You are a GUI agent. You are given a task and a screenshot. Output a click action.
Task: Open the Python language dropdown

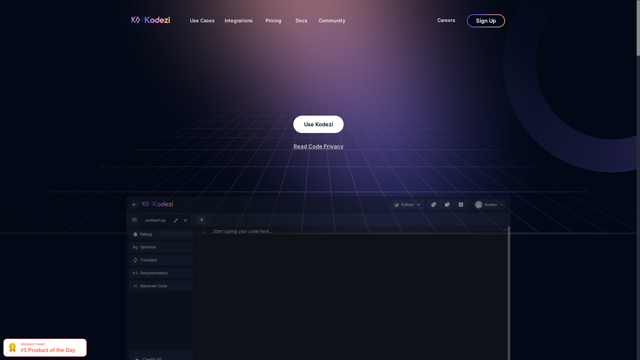click(407, 204)
